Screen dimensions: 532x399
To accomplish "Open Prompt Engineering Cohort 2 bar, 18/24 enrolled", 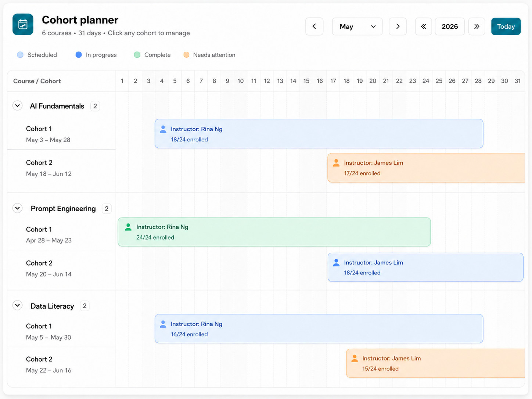I will click(x=425, y=267).
